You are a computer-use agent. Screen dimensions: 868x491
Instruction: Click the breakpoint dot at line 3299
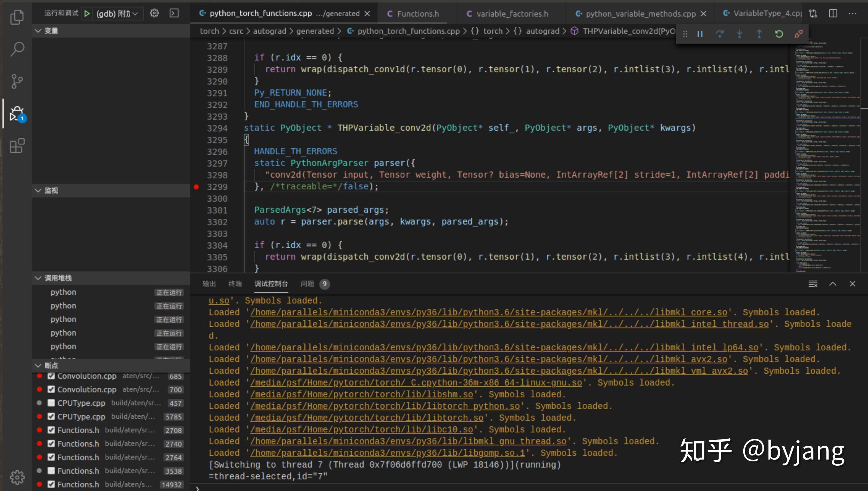(196, 187)
